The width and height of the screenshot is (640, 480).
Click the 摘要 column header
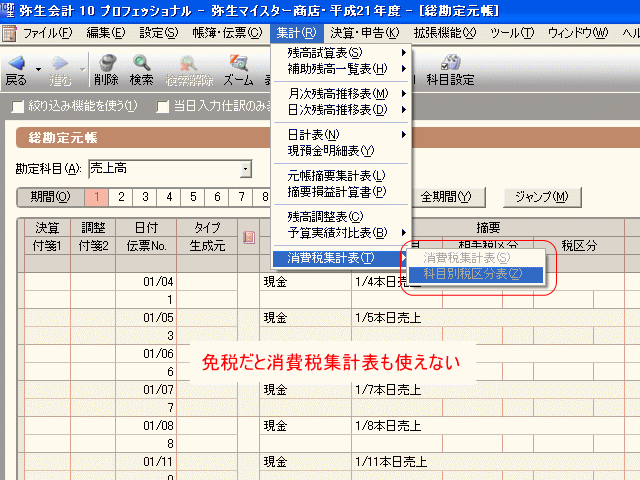(x=488, y=227)
